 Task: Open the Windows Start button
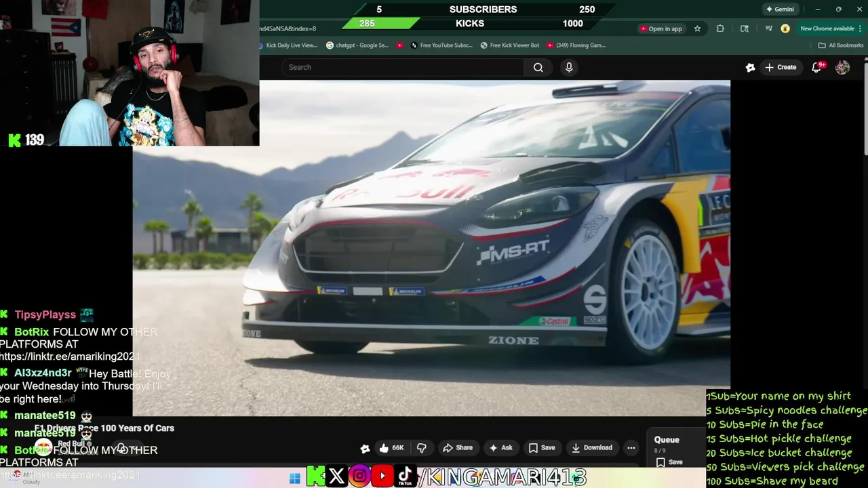pyautogui.click(x=294, y=479)
